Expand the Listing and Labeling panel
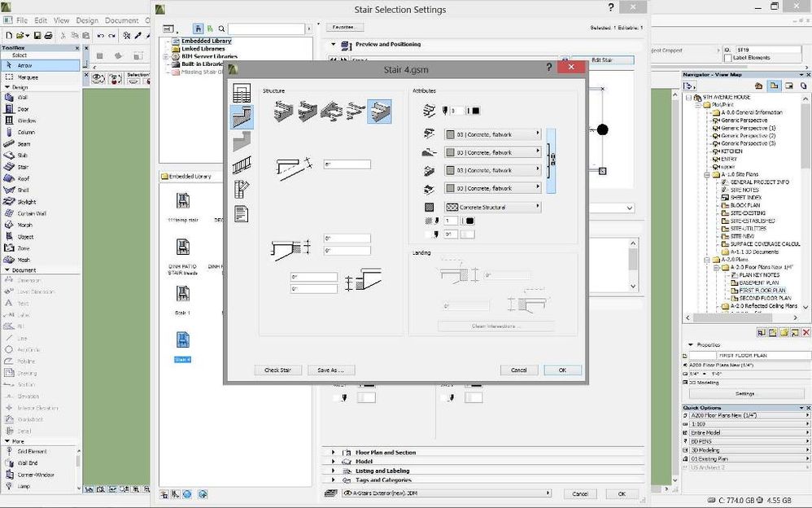Image resolution: width=812 pixels, height=508 pixels. [x=333, y=471]
